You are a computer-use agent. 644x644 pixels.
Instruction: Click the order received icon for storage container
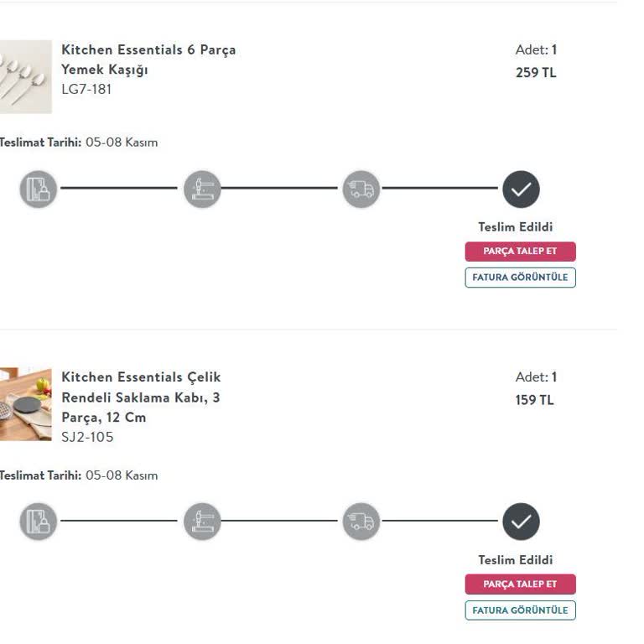39,522
